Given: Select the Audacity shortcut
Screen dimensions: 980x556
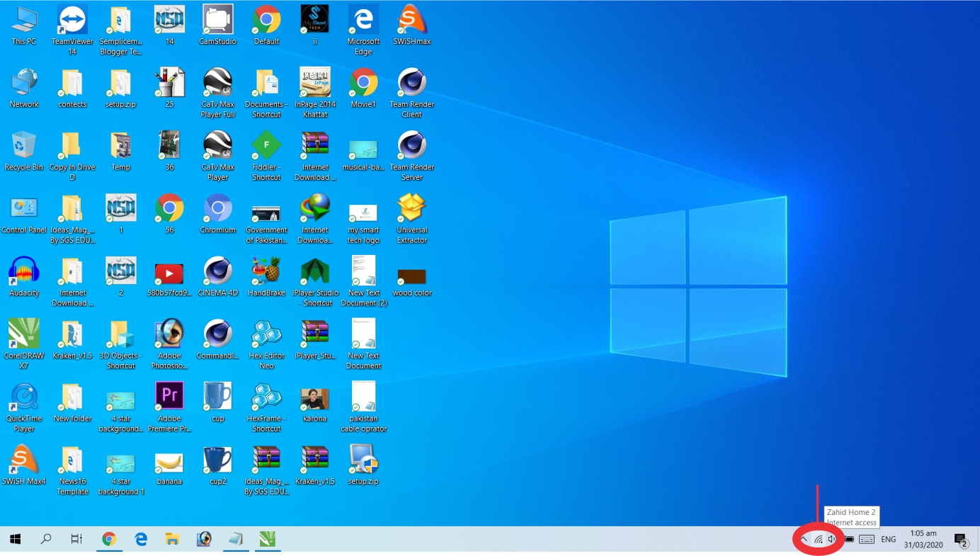Looking at the screenshot, I should pyautogui.click(x=24, y=277).
